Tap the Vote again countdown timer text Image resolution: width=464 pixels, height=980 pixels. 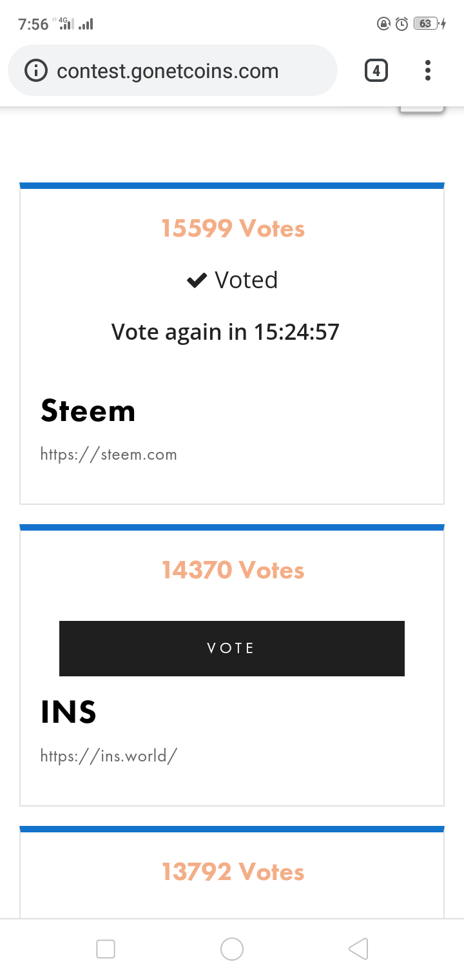[226, 332]
